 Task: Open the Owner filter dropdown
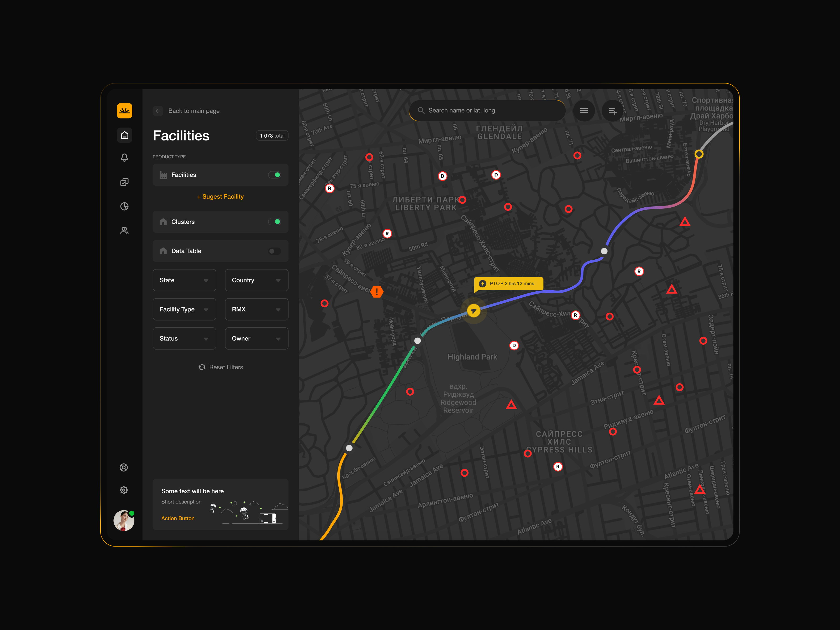tap(256, 338)
